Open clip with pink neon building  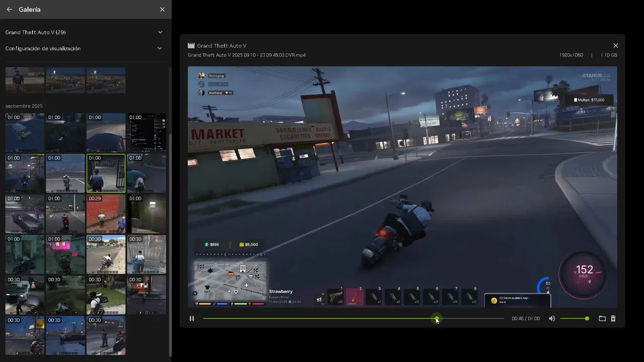point(65,254)
